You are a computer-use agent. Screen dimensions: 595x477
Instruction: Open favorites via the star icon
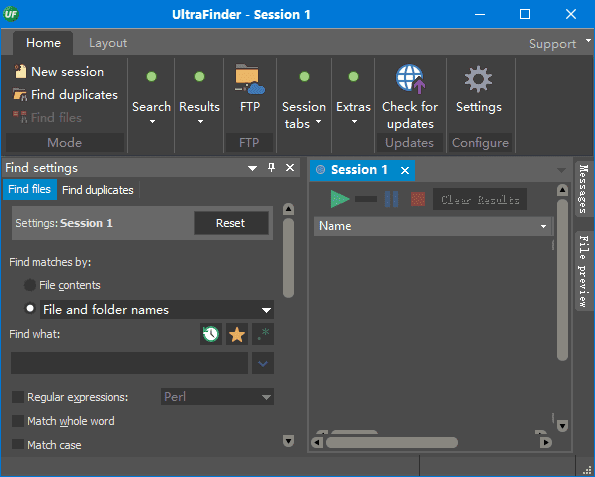click(237, 334)
